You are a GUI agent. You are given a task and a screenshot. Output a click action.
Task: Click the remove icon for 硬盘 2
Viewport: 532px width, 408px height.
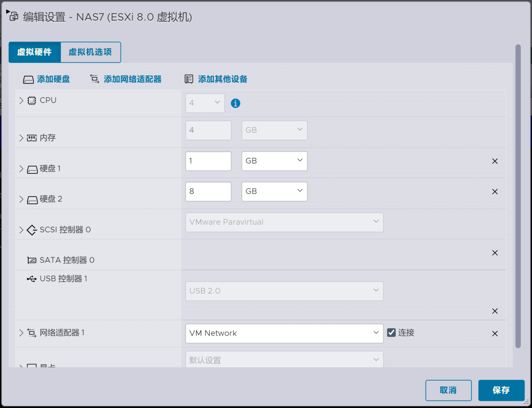coord(495,191)
